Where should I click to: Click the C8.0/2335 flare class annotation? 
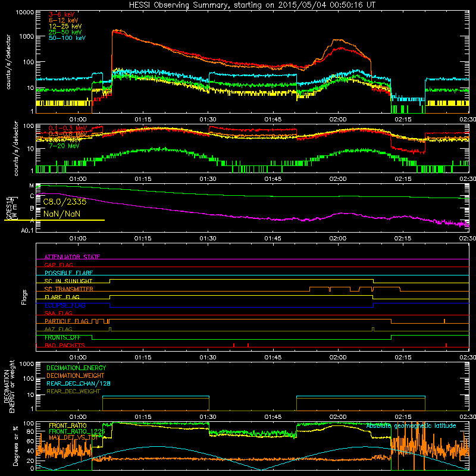pyautogui.click(x=65, y=202)
